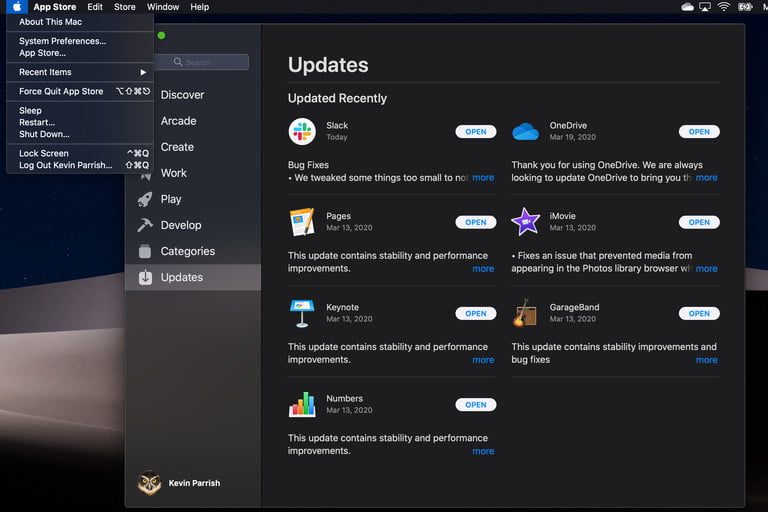Image resolution: width=768 pixels, height=512 pixels.
Task: Expand Slack update notes with more
Action: point(483,178)
